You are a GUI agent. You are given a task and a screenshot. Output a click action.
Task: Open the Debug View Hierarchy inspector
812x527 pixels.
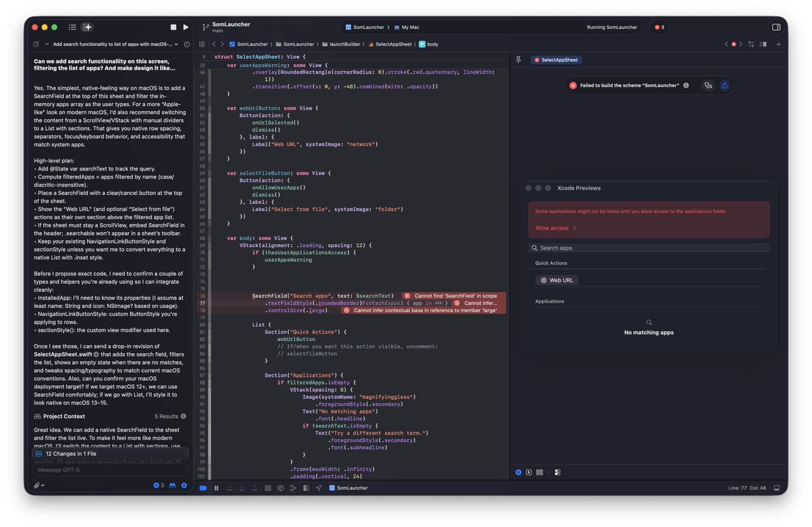tap(280, 488)
